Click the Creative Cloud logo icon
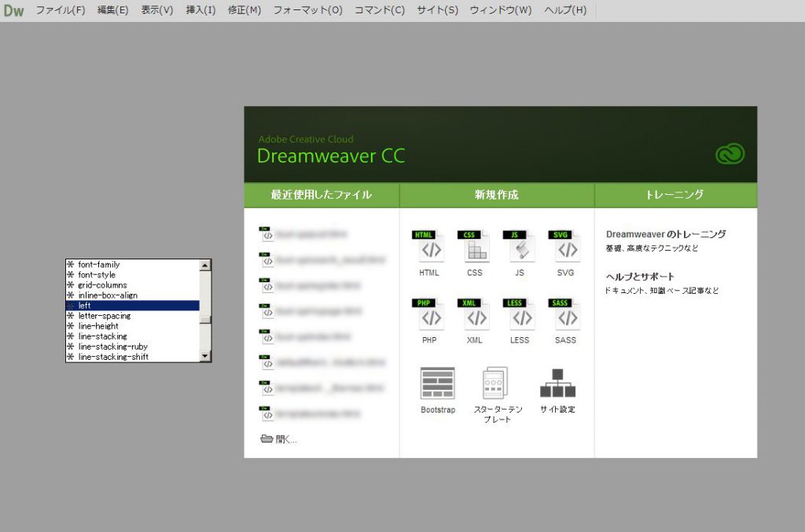Screen dimensions: 805x532 730,154
